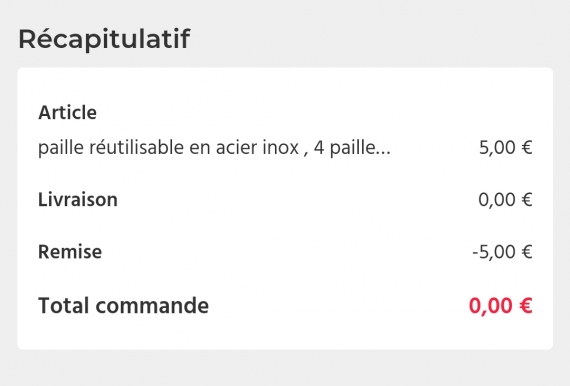
Task: Click "4 paille..." at the end of the article name
Action: point(352,148)
